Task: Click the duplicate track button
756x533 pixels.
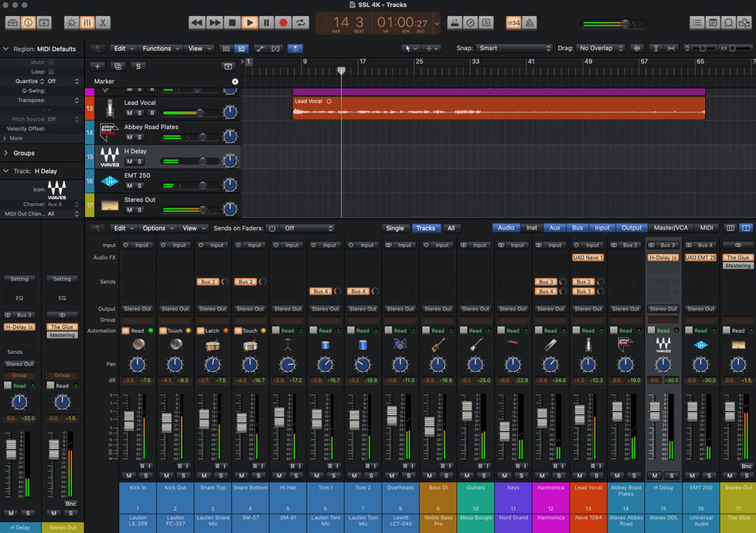Action: click(x=117, y=66)
